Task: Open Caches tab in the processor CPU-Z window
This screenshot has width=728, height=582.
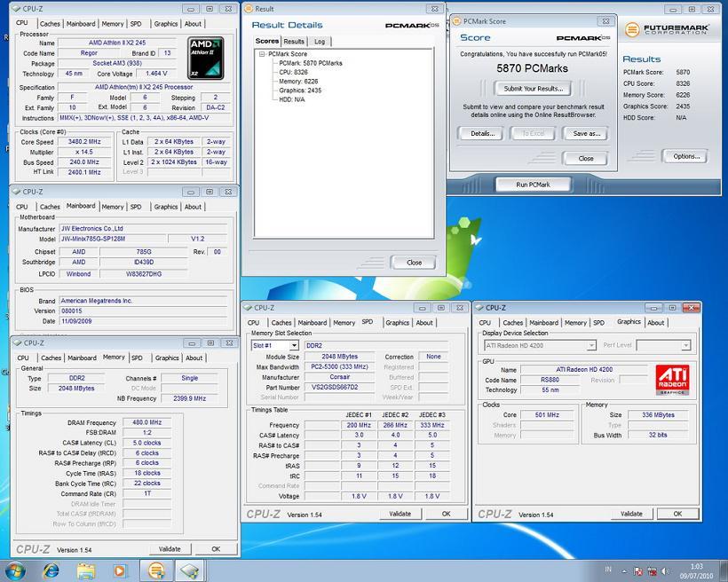Action: tap(50, 24)
